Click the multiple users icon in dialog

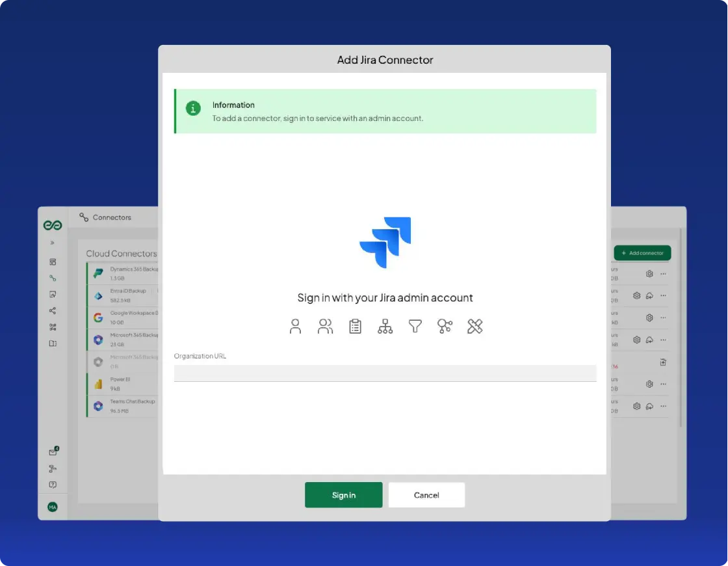click(x=325, y=326)
